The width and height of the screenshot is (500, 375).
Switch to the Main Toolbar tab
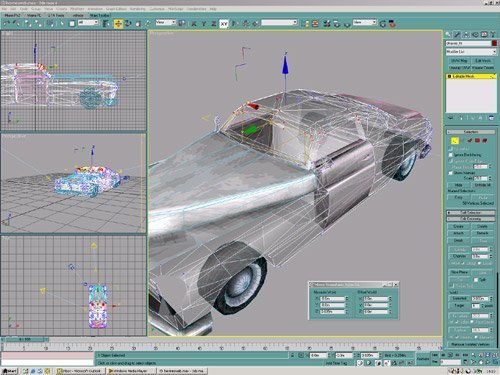[x=99, y=15]
